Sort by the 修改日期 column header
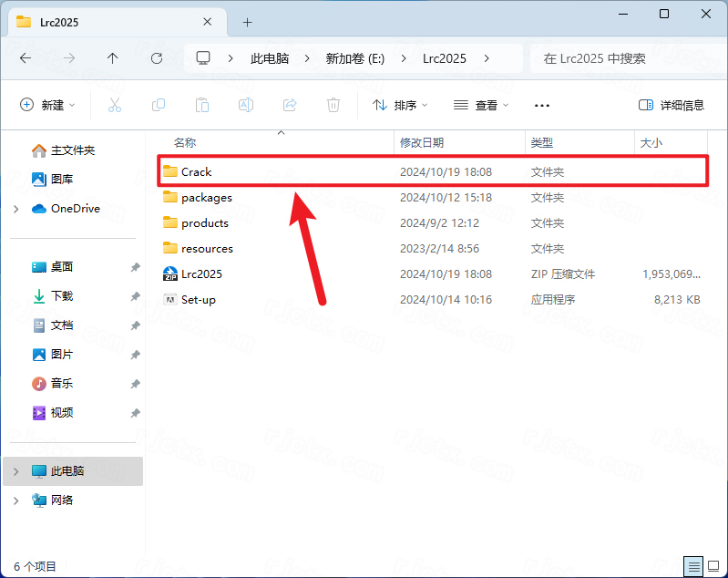728x578 pixels. click(x=422, y=143)
